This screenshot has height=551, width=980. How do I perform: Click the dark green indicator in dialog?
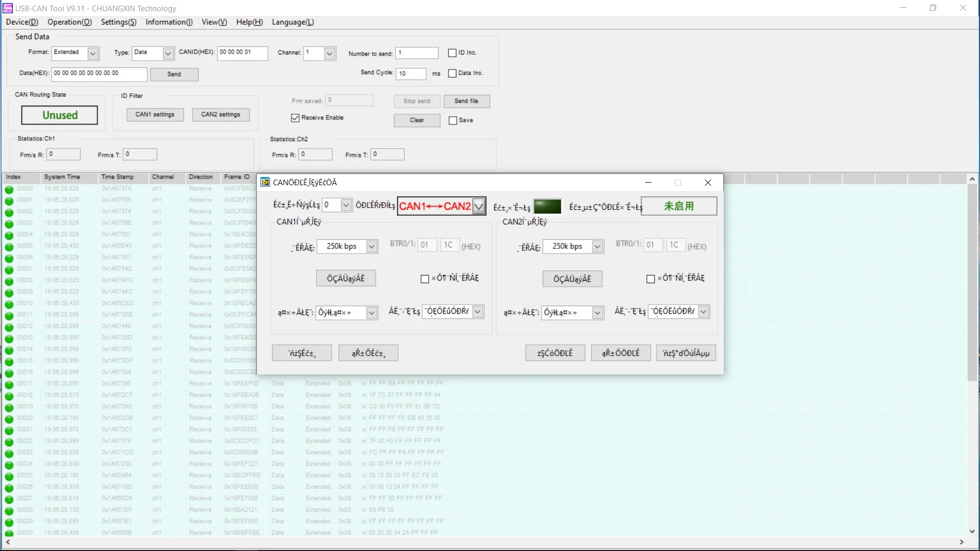pos(547,207)
